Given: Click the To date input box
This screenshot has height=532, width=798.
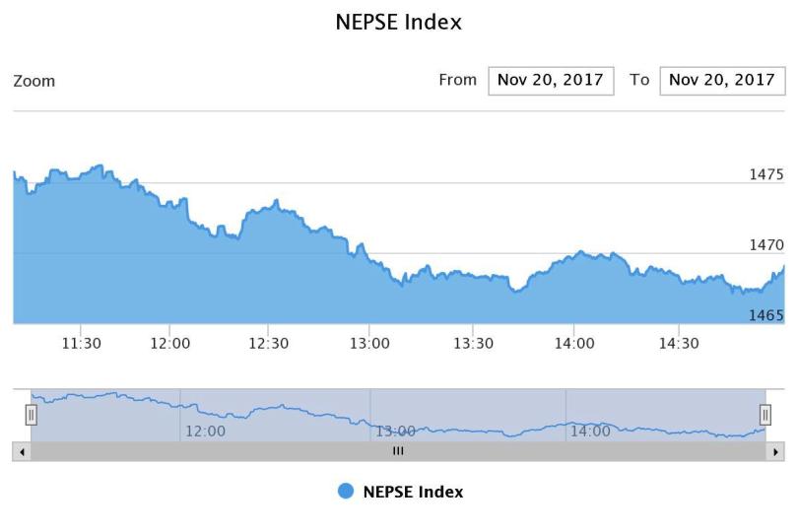Looking at the screenshot, I should pyautogui.click(x=722, y=81).
